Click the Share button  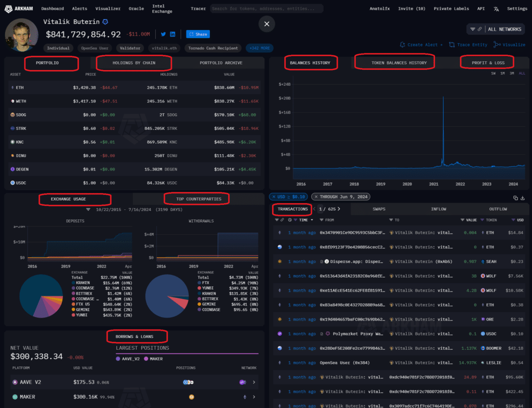[197, 33]
